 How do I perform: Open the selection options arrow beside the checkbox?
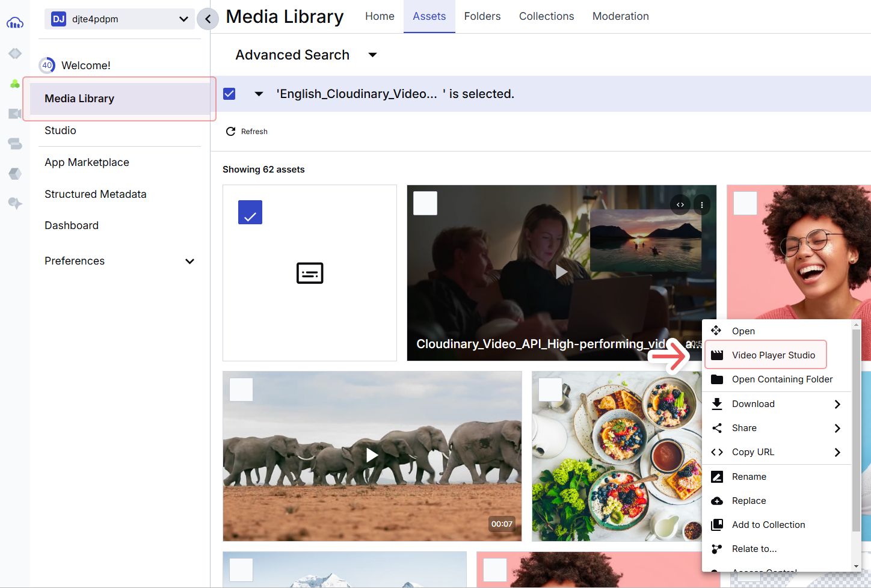click(259, 94)
